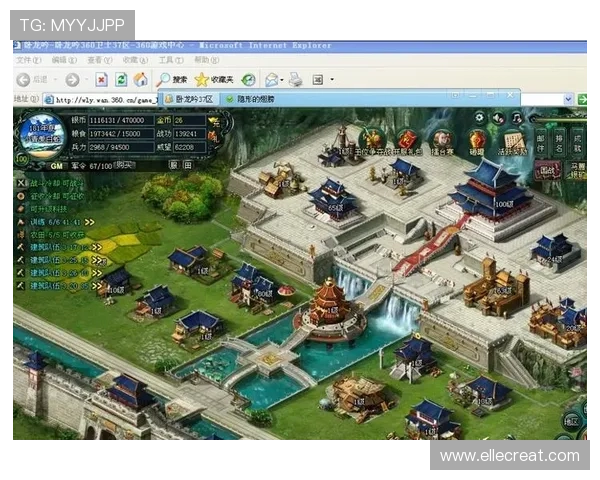Screen dimensions: 600x480
Task: Open the 工具(T) menu
Action: [171, 60]
